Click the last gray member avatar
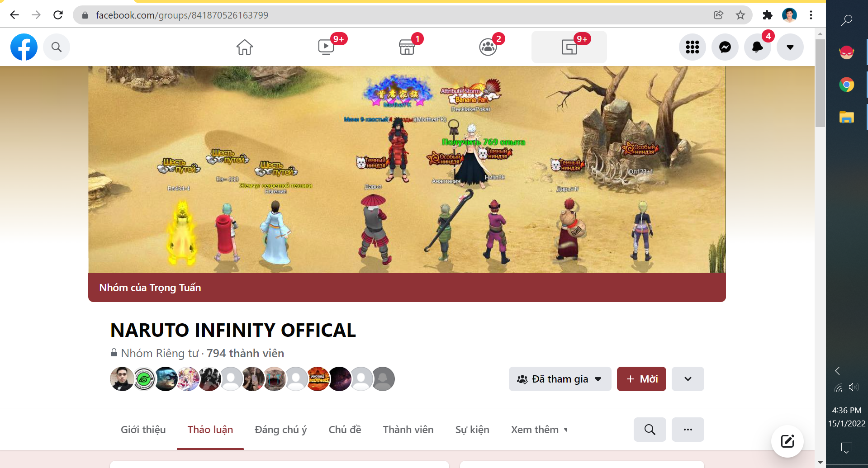This screenshot has width=868, height=468. click(x=383, y=379)
